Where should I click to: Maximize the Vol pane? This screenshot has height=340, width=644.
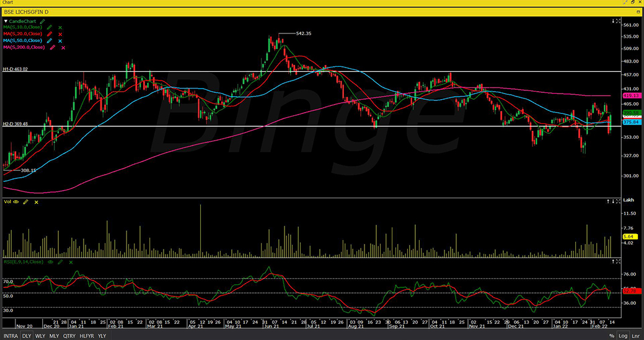(x=618, y=201)
